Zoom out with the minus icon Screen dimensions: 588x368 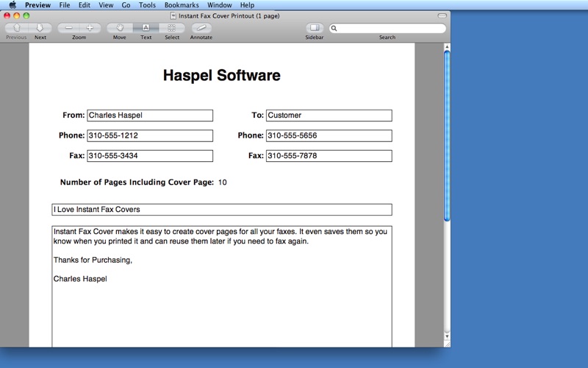pos(68,28)
